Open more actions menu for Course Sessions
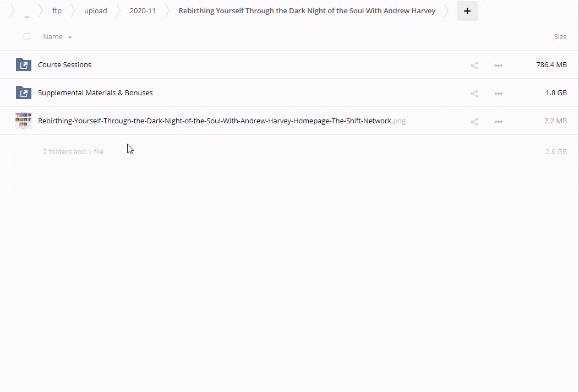 pyautogui.click(x=498, y=65)
